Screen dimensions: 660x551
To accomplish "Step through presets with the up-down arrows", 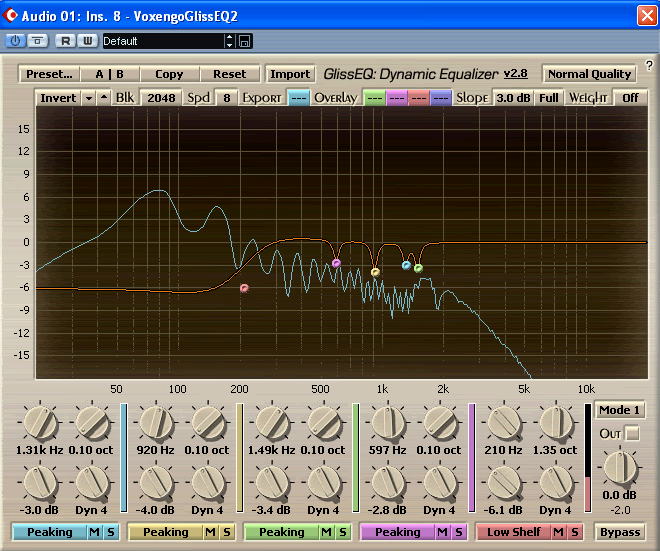I will tap(229, 41).
